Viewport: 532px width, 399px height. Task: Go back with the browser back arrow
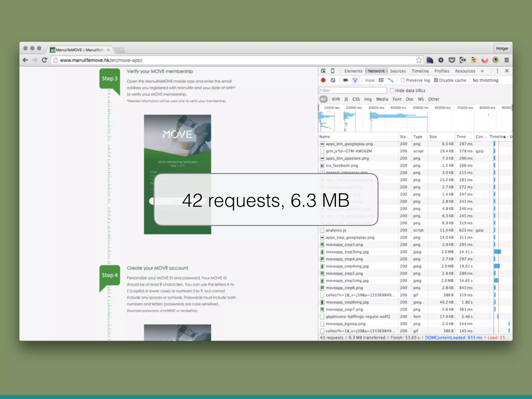pyautogui.click(x=25, y=60)
